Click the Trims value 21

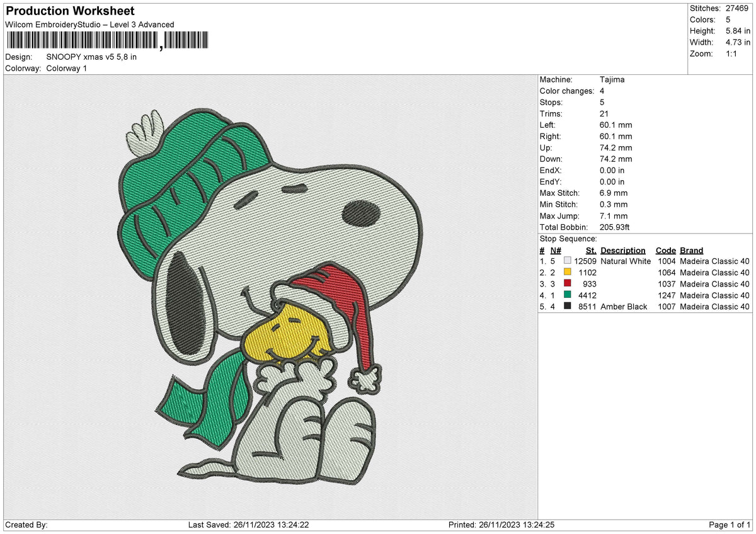pos(605,114)
